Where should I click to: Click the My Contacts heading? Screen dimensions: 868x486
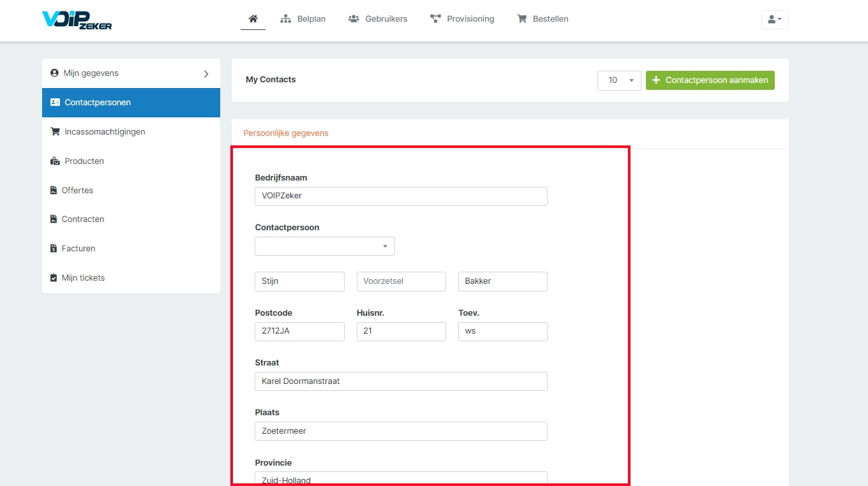[x=271, y=80]
